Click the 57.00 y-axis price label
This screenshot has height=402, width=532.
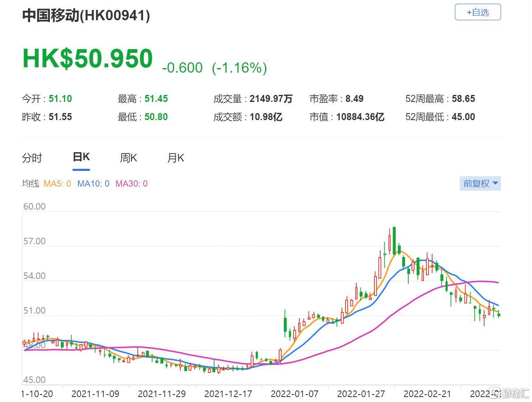click(34, 241)
